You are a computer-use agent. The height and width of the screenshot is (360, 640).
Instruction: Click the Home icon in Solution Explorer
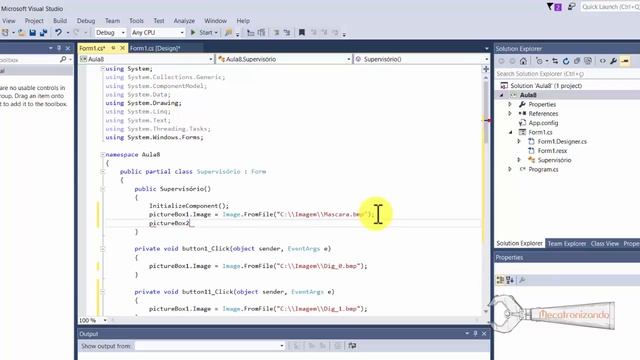(523, 61)
